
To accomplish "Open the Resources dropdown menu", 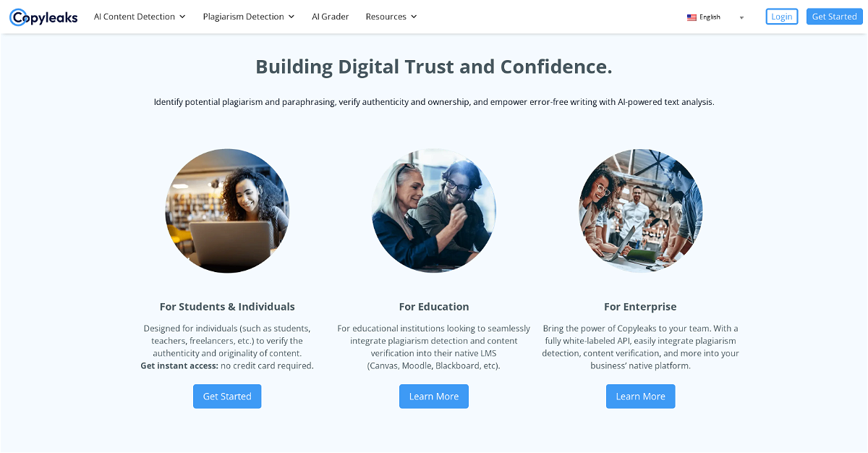I will tap(391, 17).
